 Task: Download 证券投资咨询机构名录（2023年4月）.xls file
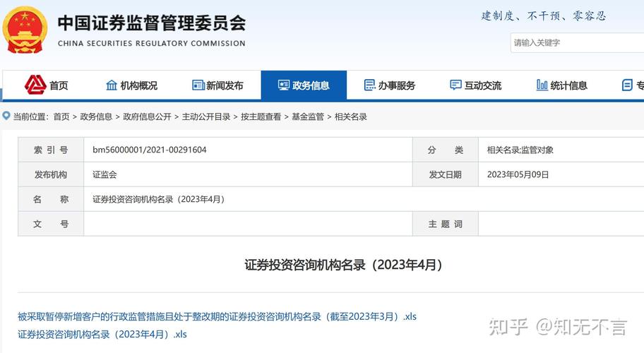(x=102, y=334)
